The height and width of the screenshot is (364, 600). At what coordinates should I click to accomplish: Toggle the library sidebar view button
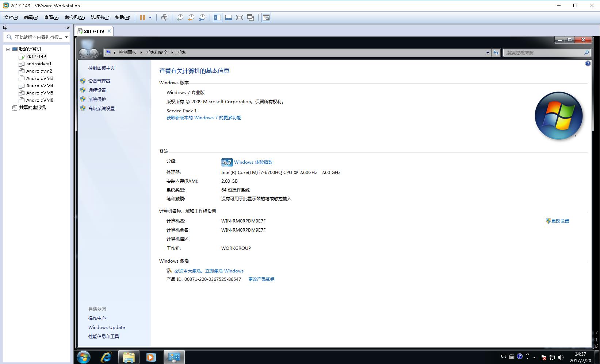tap(218, 18)
